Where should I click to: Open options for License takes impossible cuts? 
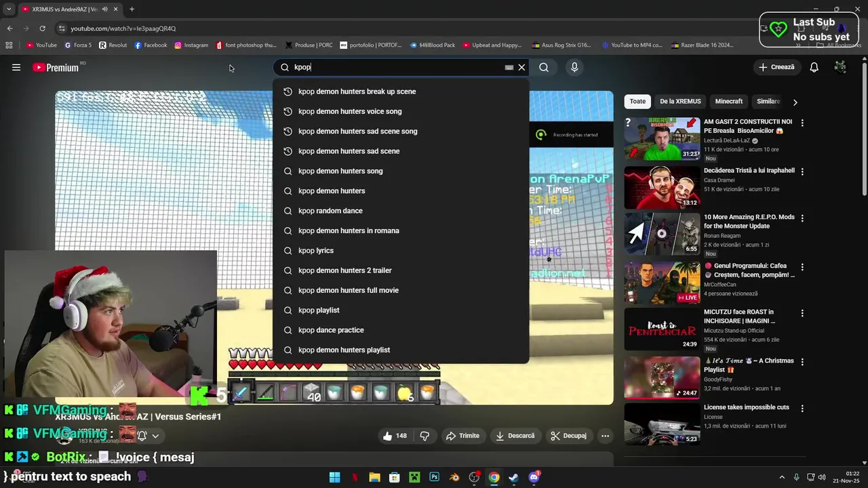click(x=802, y=408)
